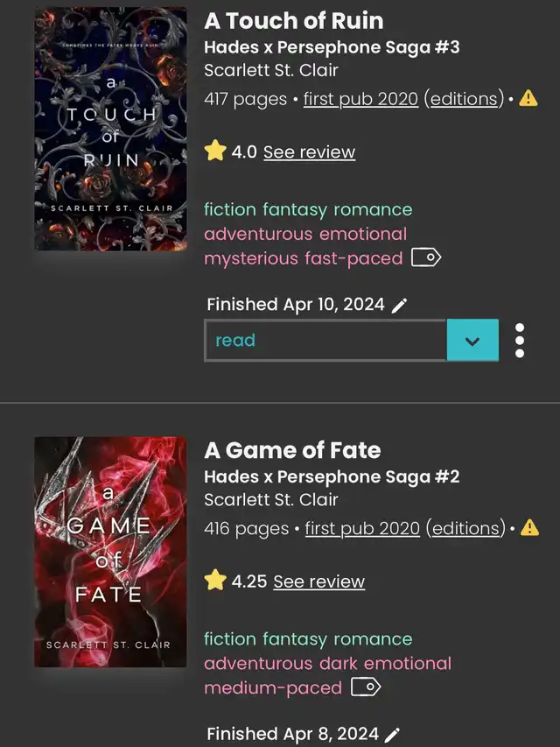The height and width of the screenshot is (747, 560).
Task: Open See review for A Touch of Ruin
Action: click(309, 152)
